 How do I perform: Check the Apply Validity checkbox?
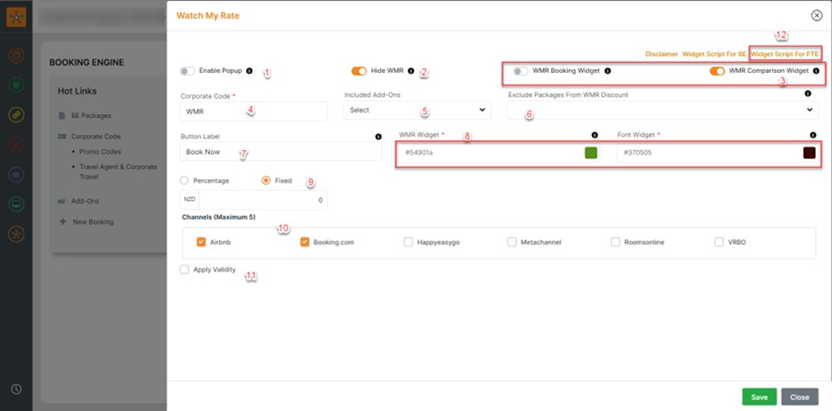click(x=184, y=269)
